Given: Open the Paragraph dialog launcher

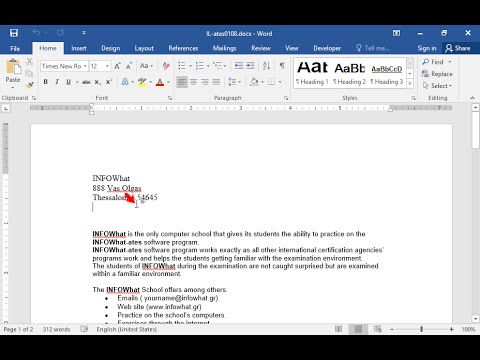Looking at the screenshot, I should tap(286, 98).
